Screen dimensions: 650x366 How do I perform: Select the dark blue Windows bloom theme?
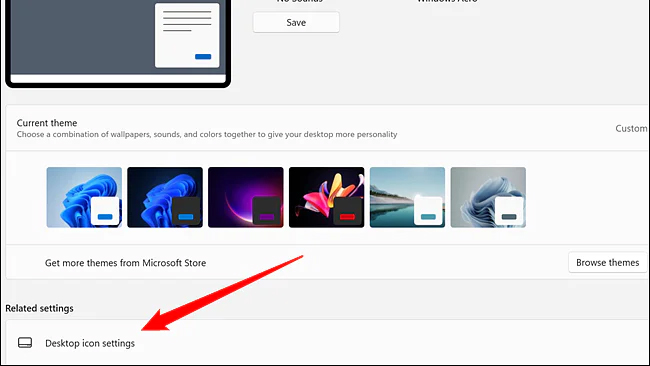165,197
